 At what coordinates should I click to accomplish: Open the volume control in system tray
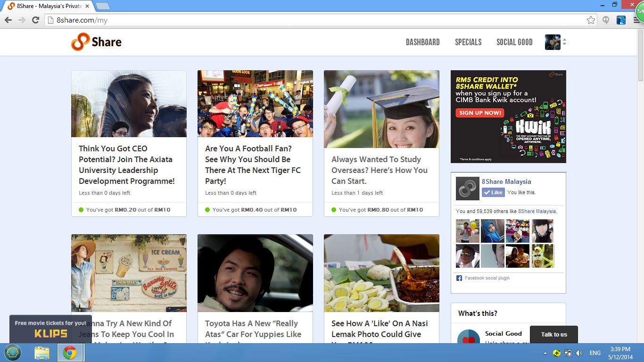point(579,353)
